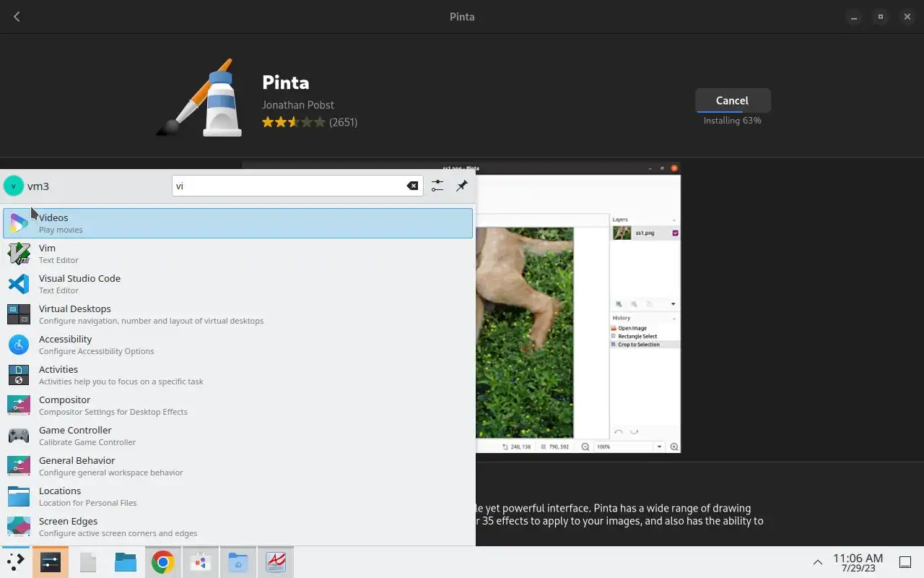Open General Behavior settings

(x=238, y=466)
